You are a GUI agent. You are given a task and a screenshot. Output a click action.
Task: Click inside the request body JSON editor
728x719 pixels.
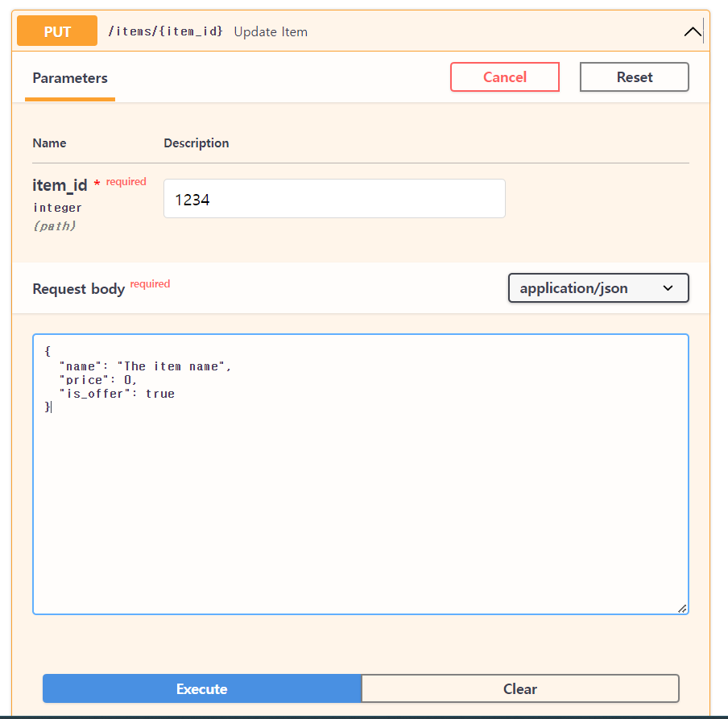(x=361, y=474)
